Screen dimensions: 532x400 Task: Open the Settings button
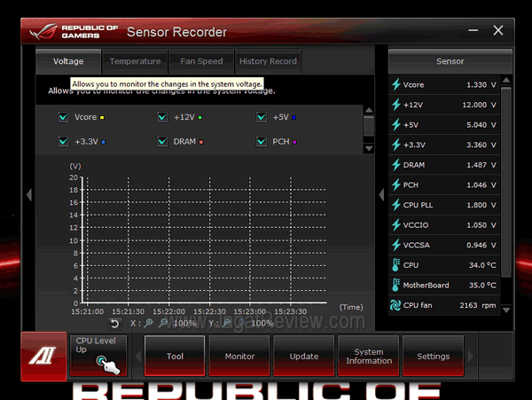point(433,356)
